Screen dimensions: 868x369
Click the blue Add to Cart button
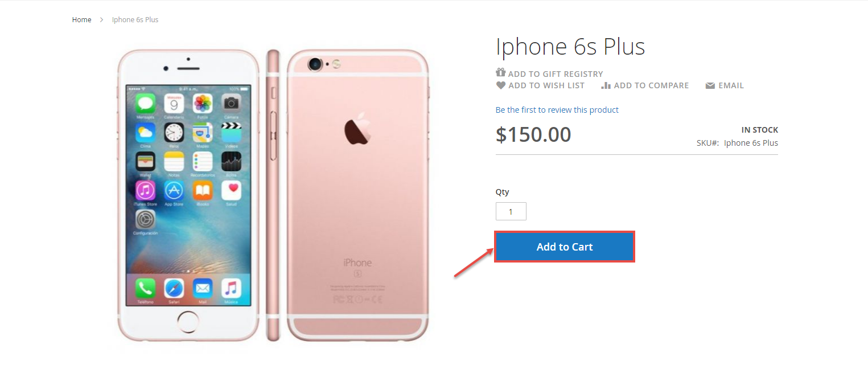(x=564, y=247)
